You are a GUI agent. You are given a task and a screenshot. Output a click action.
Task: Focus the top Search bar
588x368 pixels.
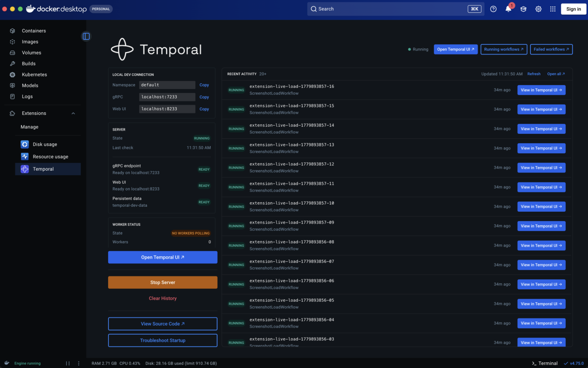(x=395, y=9)
